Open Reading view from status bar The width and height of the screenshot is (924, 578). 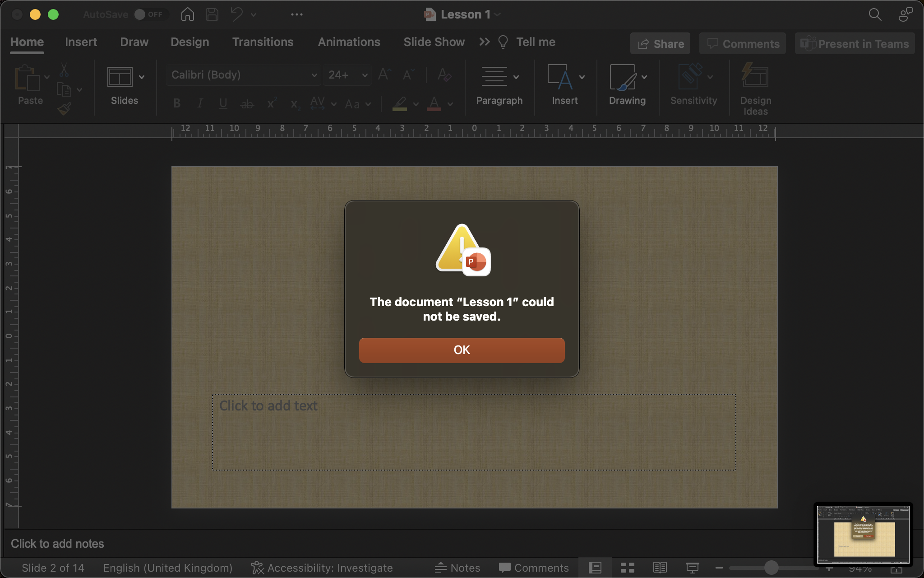coord(660,568)
